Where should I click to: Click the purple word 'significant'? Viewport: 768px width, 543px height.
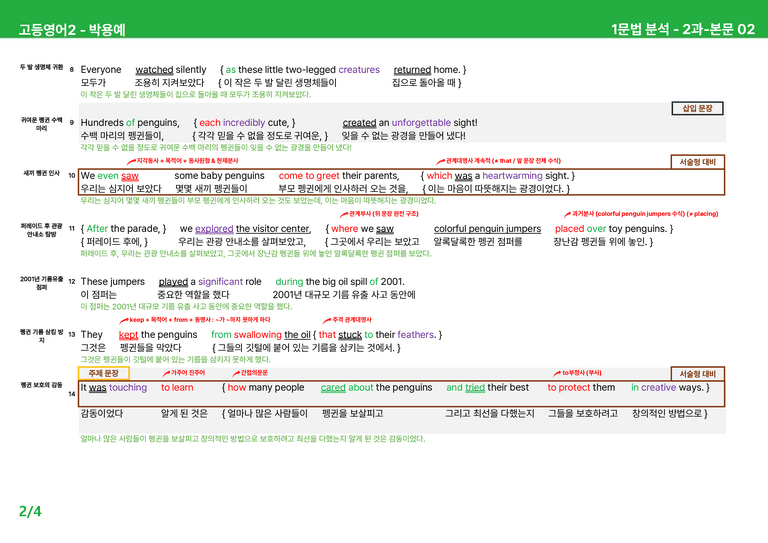tap(220, 282)
